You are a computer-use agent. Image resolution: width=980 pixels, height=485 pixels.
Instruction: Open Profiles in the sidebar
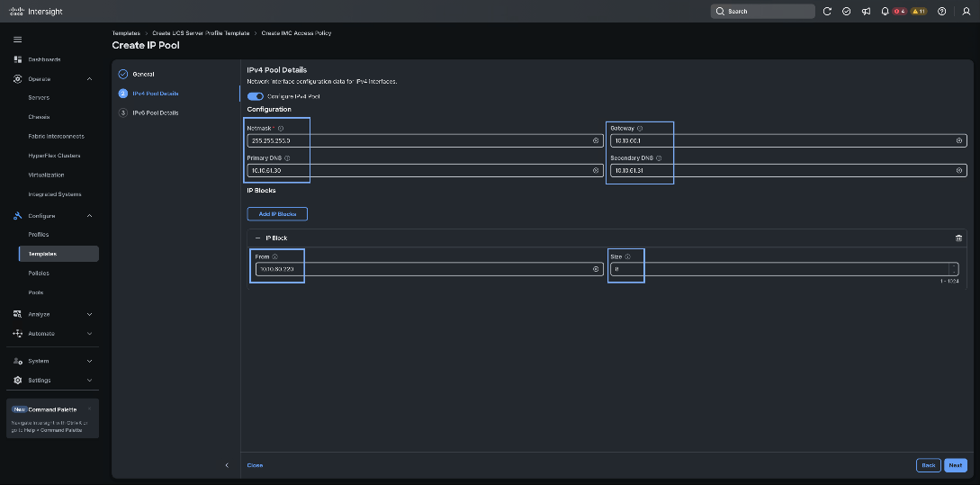[x=39, y=234]
